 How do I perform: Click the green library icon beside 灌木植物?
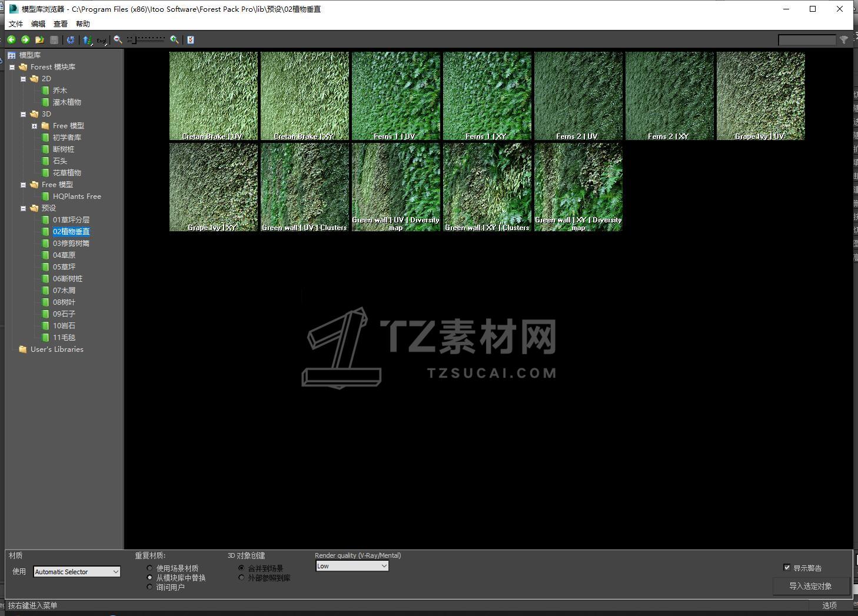45,102
